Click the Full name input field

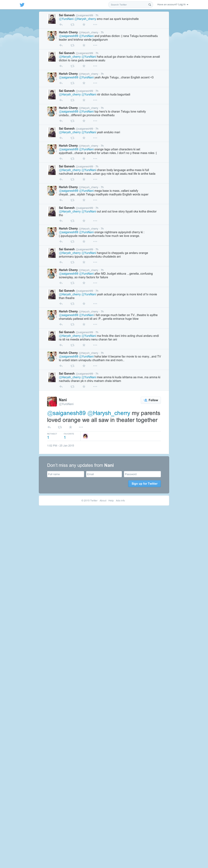(65, 474)
